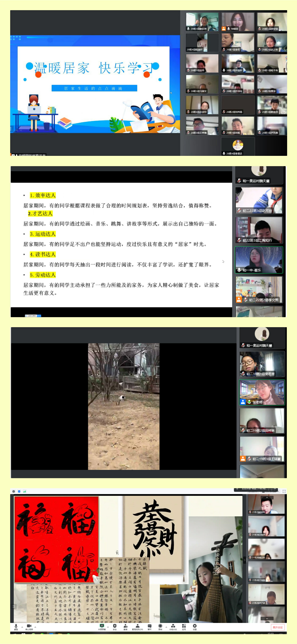This screenshot has height=644, width=297.
Task: Click the fullscreen icon at top right
Action: [x=284, y=491]
